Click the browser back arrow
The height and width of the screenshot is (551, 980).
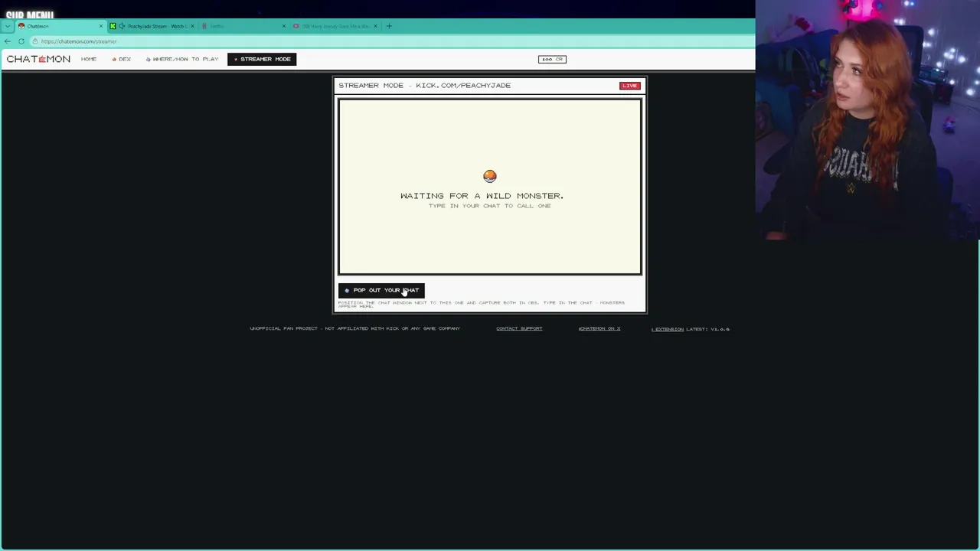(8, 41)
